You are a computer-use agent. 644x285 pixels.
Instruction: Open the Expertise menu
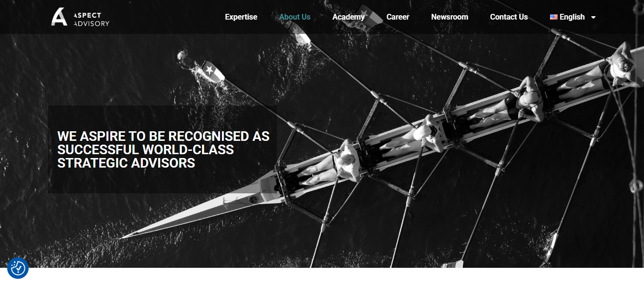(241, 17)
